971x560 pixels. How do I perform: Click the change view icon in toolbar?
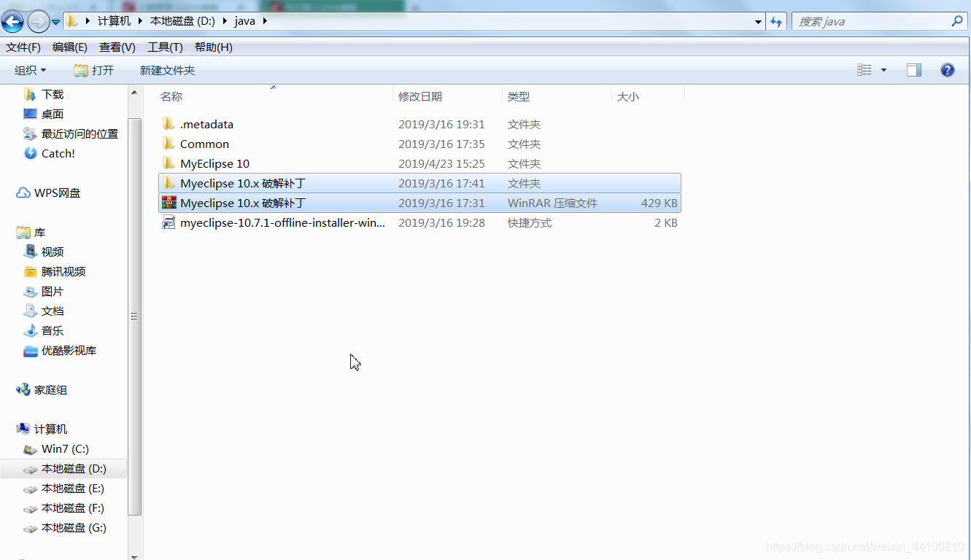(864, 70)
